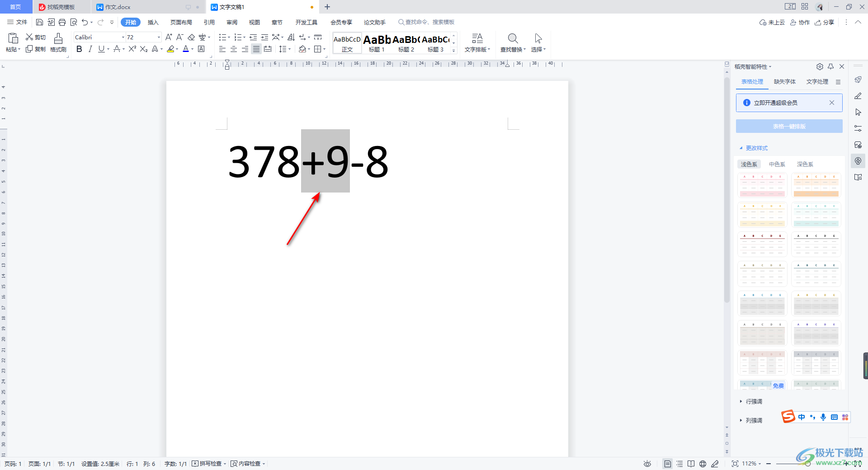Click the Paste clipboard icon
The image size is (868, 470).
[x=13, y=38]
